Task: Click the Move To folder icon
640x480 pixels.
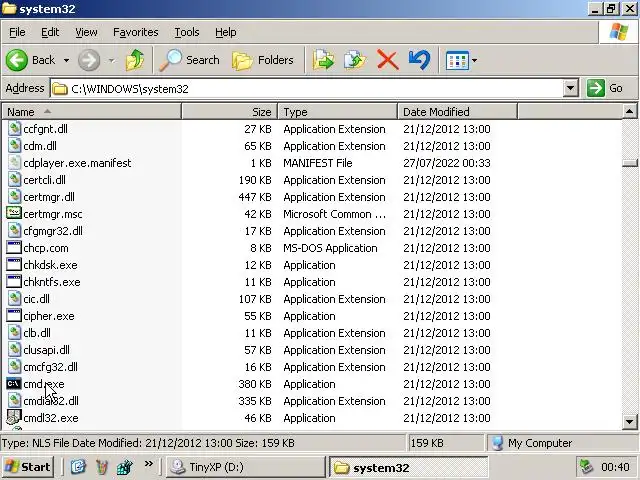Action: coord(323,60)
